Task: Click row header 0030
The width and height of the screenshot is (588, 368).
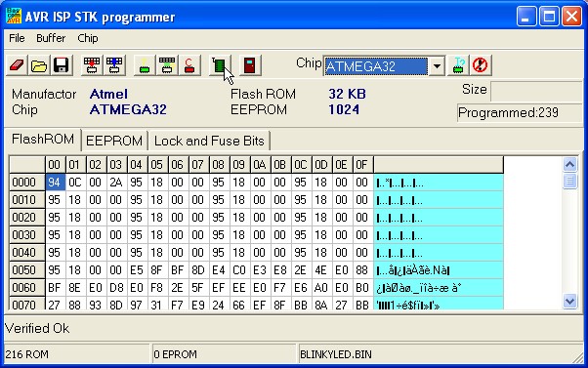Action: pyautogui.click(x=27, y=235)
